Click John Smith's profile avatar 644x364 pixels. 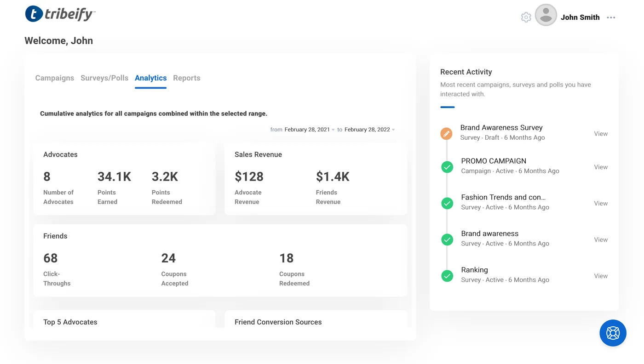tap(546, 15)
